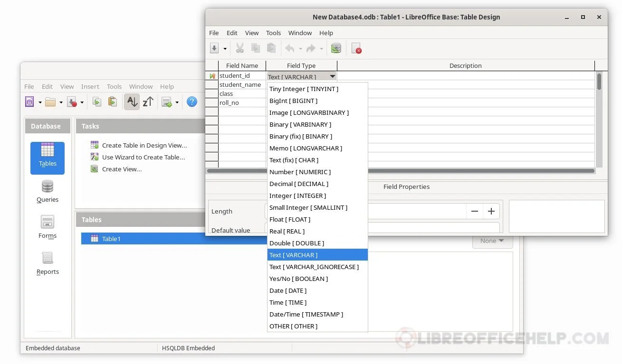Click the Copy icon in Table Design toolbar
The image size is (622, 364).
tap(256, 48)
